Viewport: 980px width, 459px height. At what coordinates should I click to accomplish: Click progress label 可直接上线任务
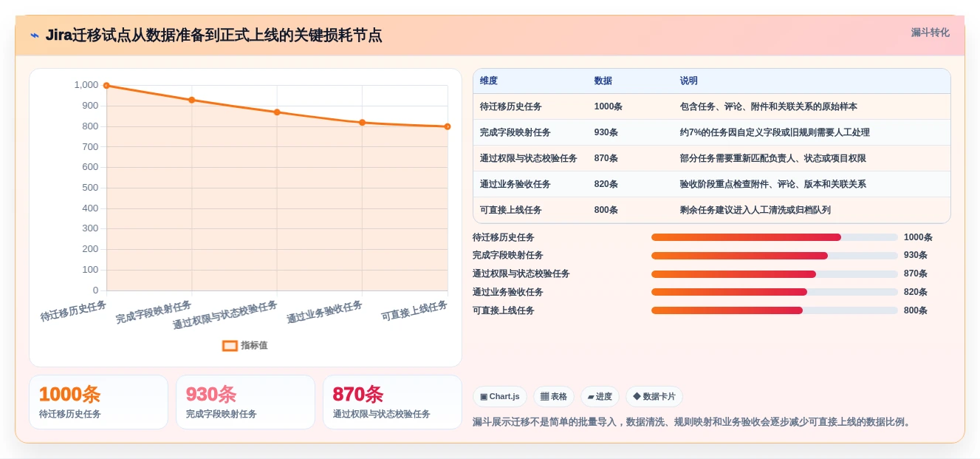(504, 310)
